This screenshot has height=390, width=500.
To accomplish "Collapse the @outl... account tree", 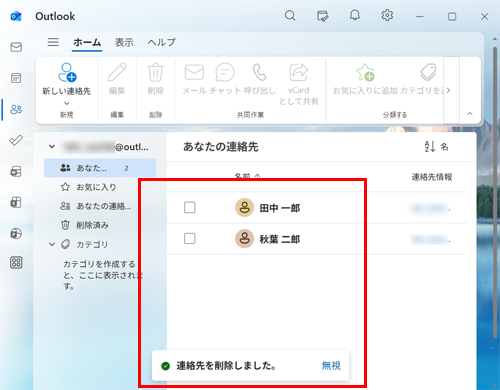I will coord(52,146).
